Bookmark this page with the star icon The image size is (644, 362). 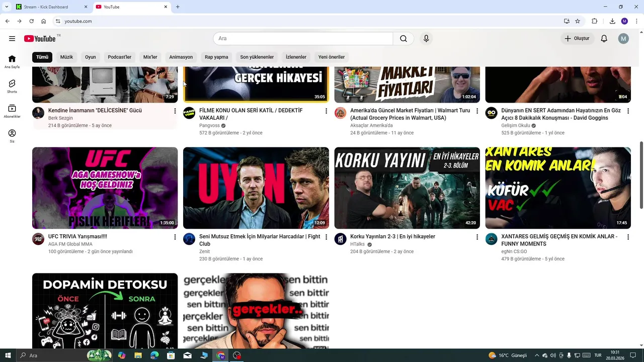tap(578, 21)
